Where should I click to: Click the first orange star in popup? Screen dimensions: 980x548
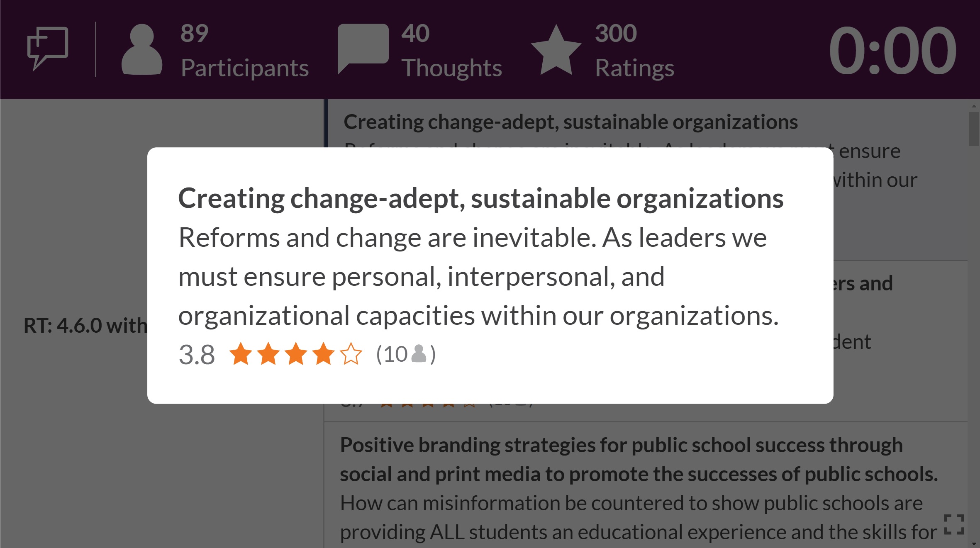(241, 354)
